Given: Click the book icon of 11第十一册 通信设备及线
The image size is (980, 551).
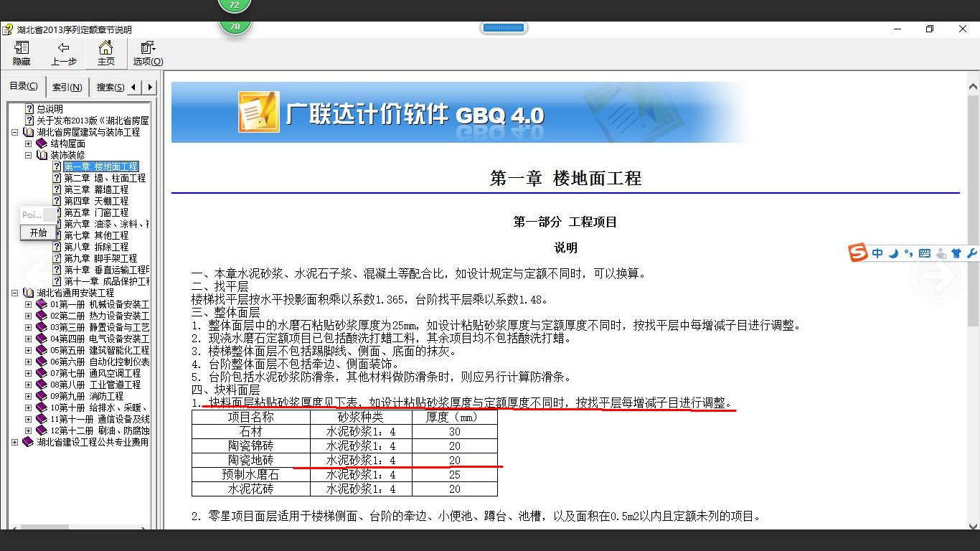Looking at the screenshot, I should (42, 419).
